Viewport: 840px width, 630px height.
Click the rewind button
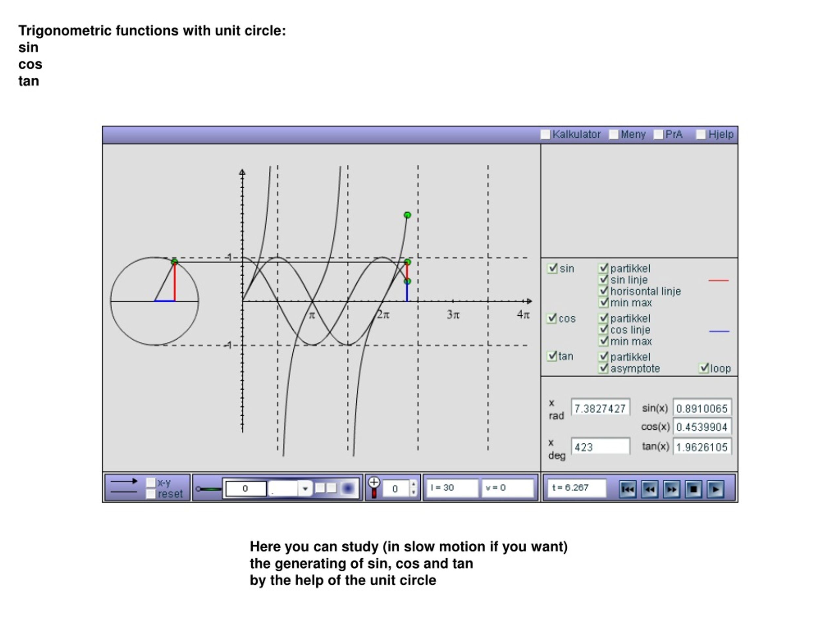[650, 489]
